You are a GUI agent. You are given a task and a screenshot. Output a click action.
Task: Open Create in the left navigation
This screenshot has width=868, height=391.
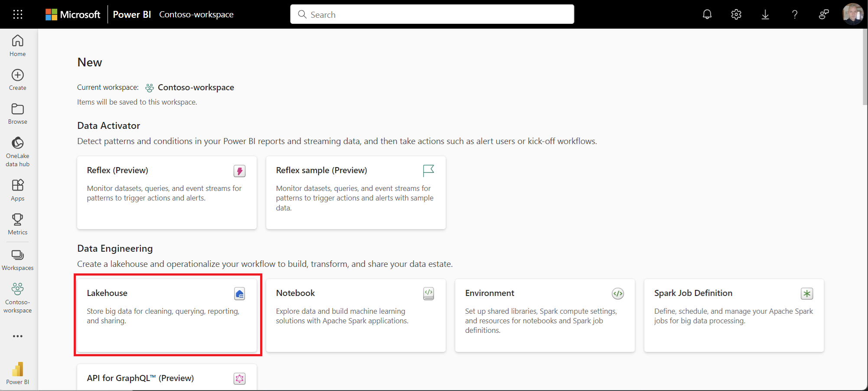click(x=18, y=80)
